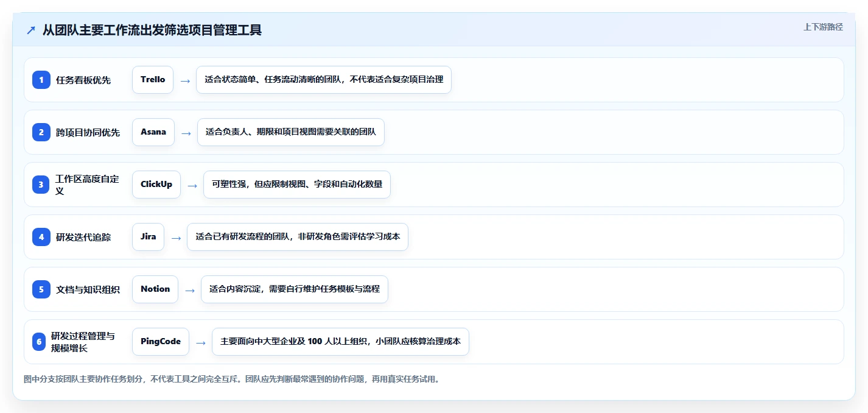Screen dimensions: 868x413
Task: Click the Trello description about 状态简单、任务流动清晰
Action: coord(324,80)
